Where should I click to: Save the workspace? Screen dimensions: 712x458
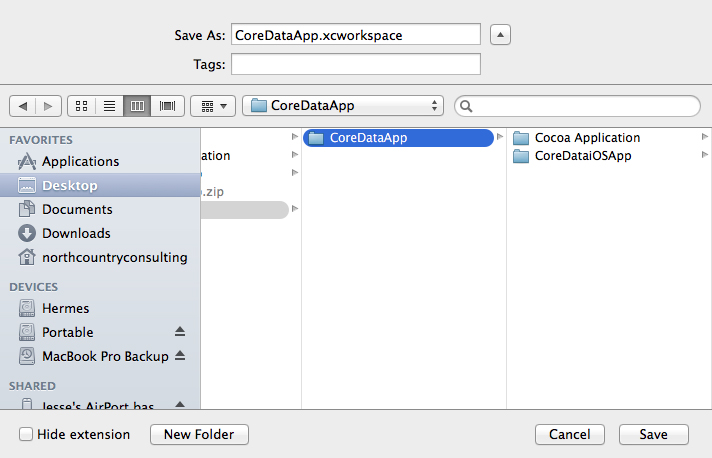654,434
